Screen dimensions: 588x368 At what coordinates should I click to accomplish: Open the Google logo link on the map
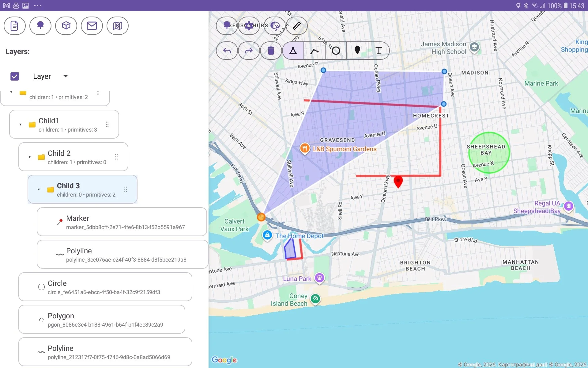click(x=224, y=360)
